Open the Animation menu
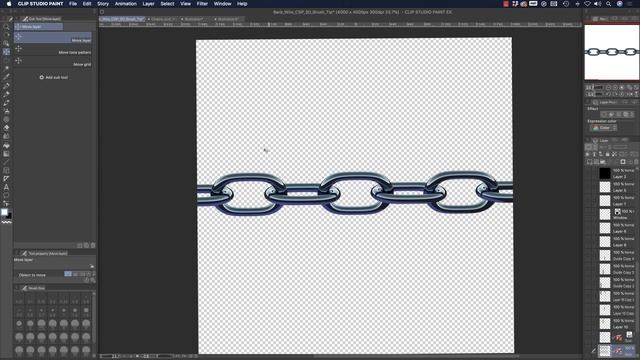This screenshot has width=640, height=360. tap(126, 4)
